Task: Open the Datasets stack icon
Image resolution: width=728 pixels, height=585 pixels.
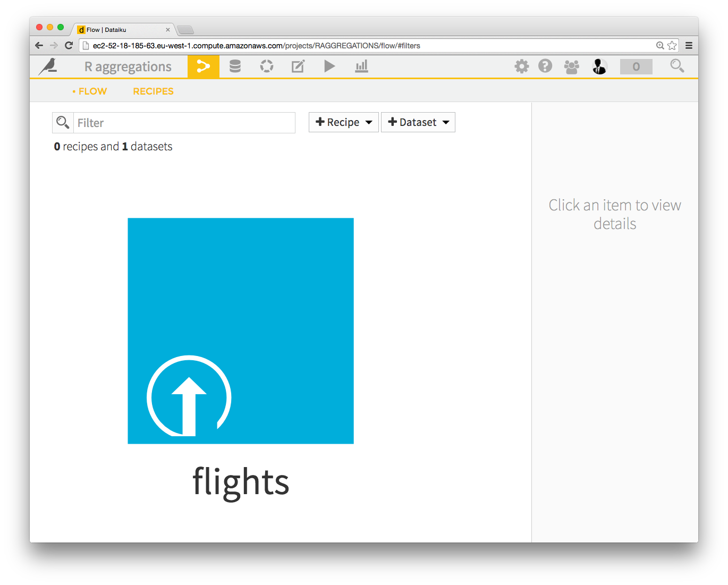Action: [235, 66]
